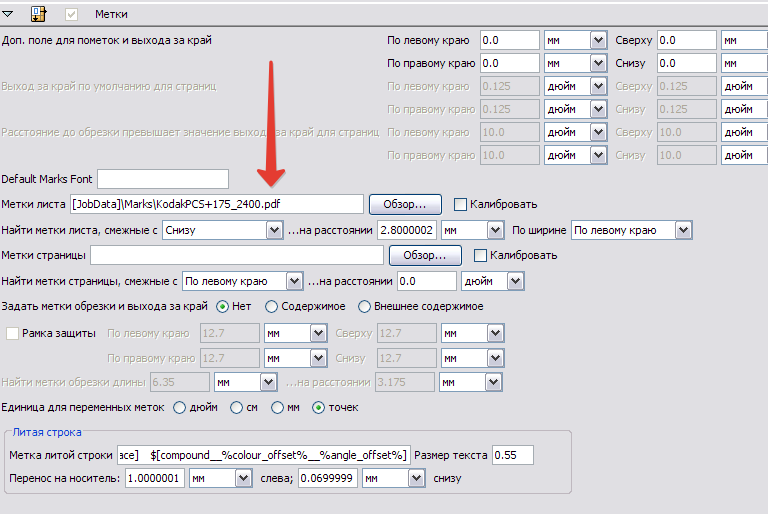Click Обзор button for Метки листа
The image size is (768, 514).
(405, 204)
